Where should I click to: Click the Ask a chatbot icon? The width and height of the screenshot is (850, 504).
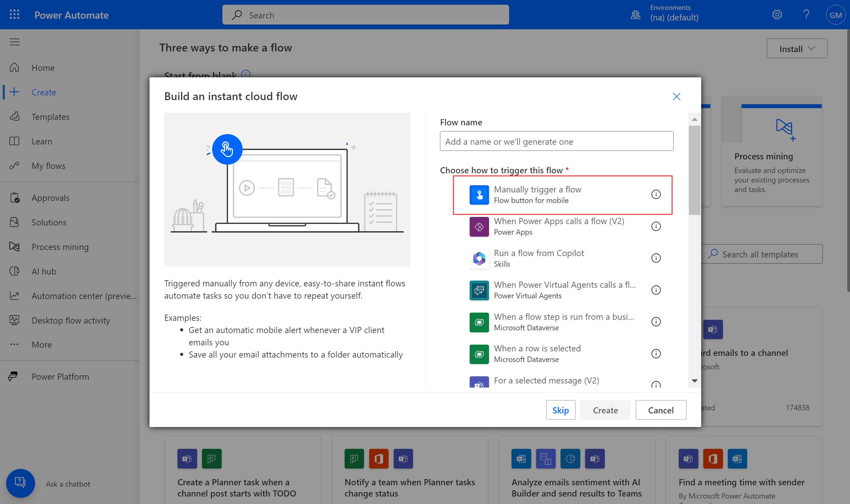coord(20,483)
